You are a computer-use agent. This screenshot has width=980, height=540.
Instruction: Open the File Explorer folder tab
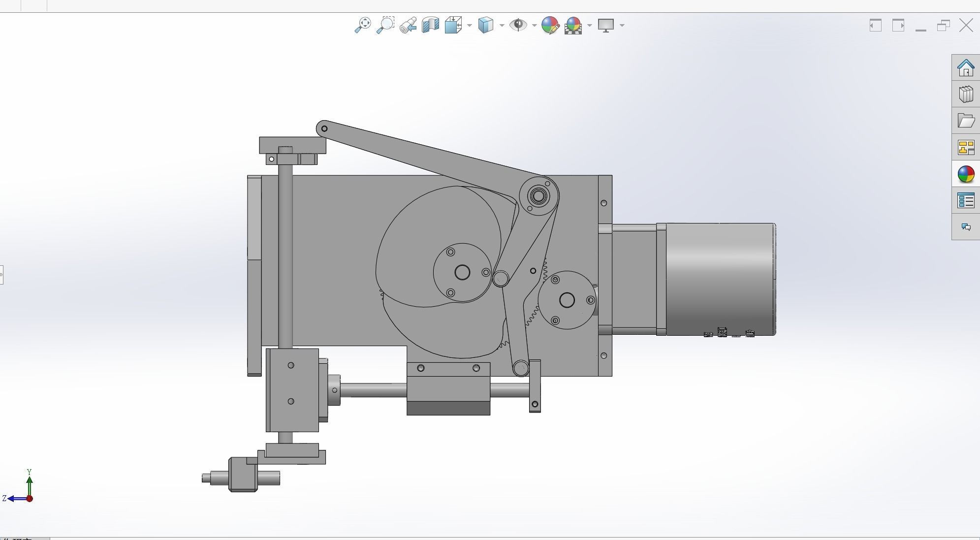pyautogui.click(x=966, y=121)
